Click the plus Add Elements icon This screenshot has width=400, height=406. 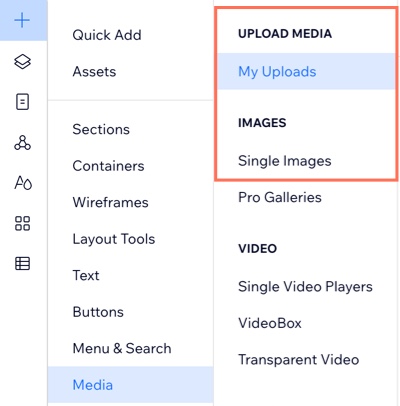point(22,21)
